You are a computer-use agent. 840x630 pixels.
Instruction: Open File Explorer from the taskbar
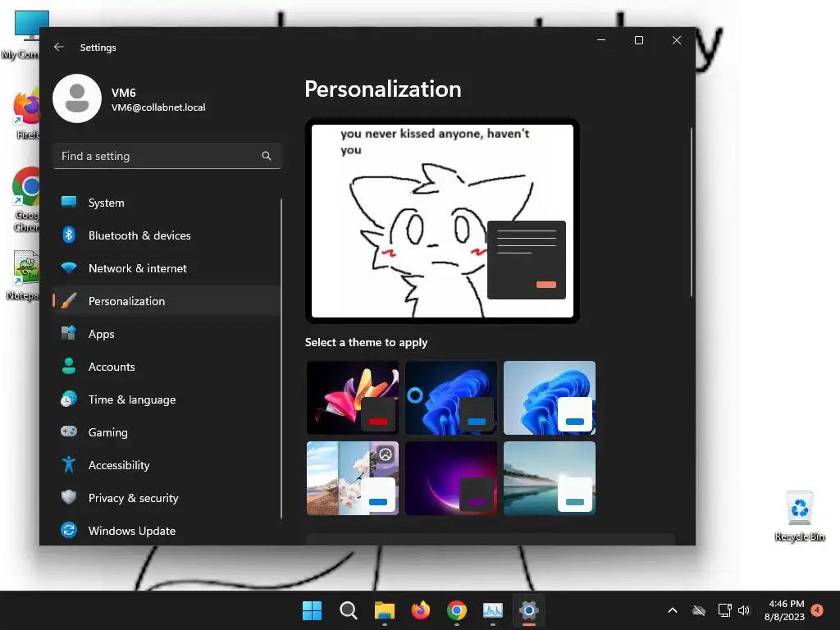coord(384,610)
